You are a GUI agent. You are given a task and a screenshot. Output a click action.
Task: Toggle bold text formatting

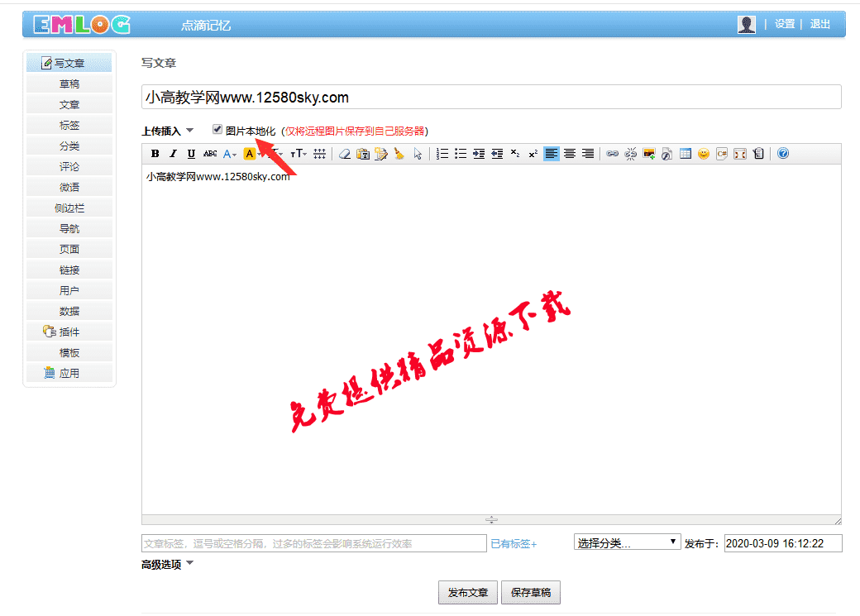point(155,154)
